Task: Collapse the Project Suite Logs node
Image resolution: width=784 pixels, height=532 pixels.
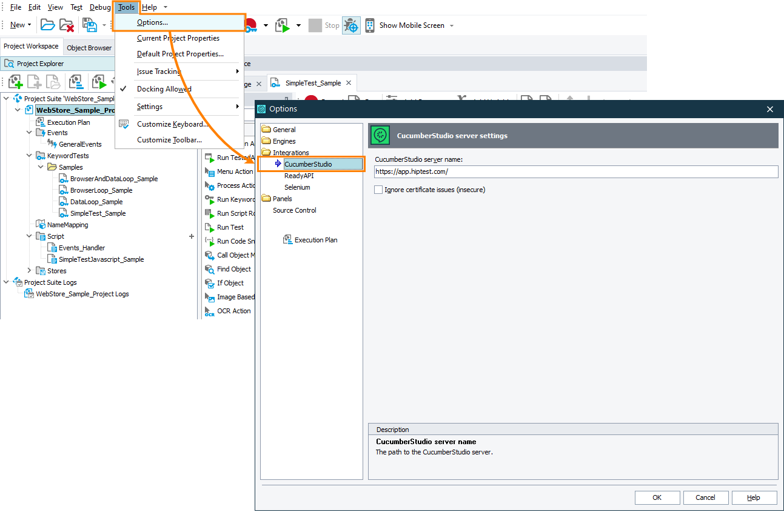Action: tap(6, 282)
